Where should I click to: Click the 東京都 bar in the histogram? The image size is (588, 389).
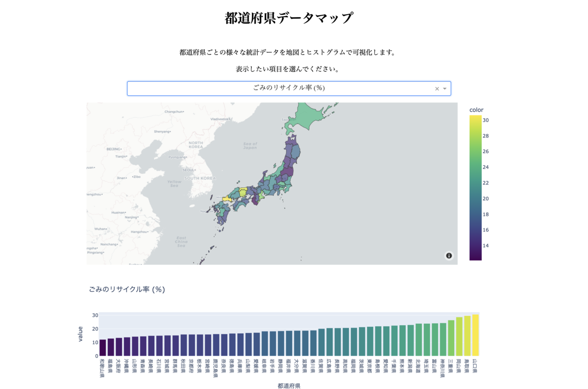370,341
